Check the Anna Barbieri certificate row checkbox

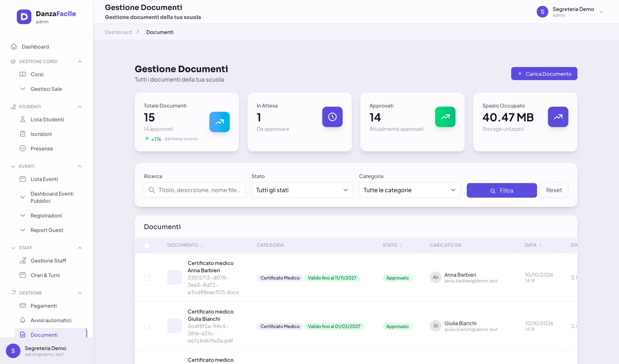tap(147, 278)
